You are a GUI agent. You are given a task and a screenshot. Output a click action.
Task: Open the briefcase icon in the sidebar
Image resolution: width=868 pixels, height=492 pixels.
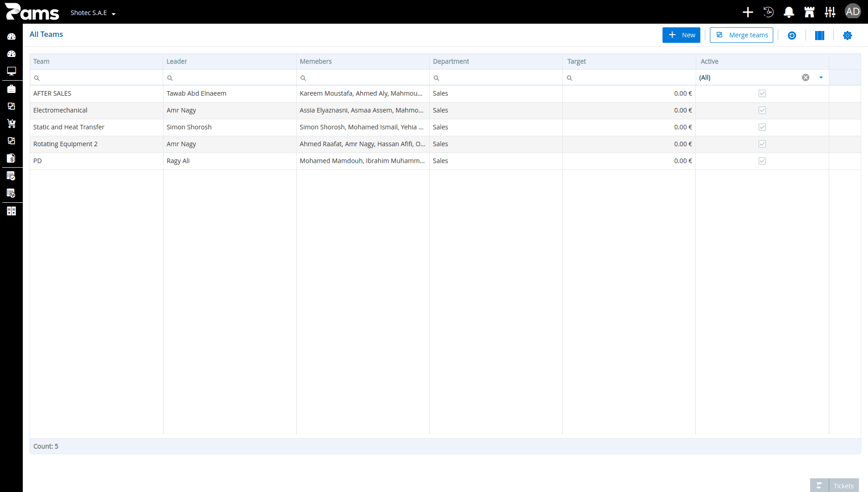click(x=11, y=89)
